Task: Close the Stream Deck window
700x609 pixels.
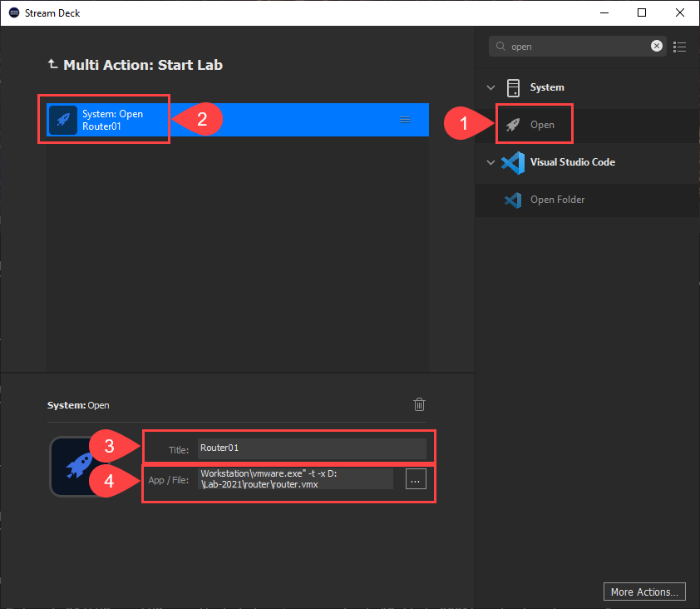Action: (679, 12)
